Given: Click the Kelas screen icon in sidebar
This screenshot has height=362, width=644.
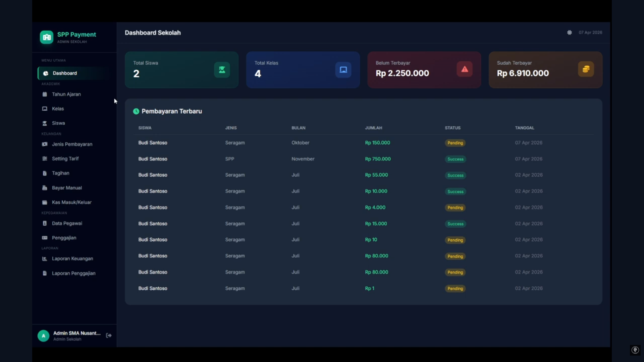Looking at the screenshot, I should click(x=45, y=109).
